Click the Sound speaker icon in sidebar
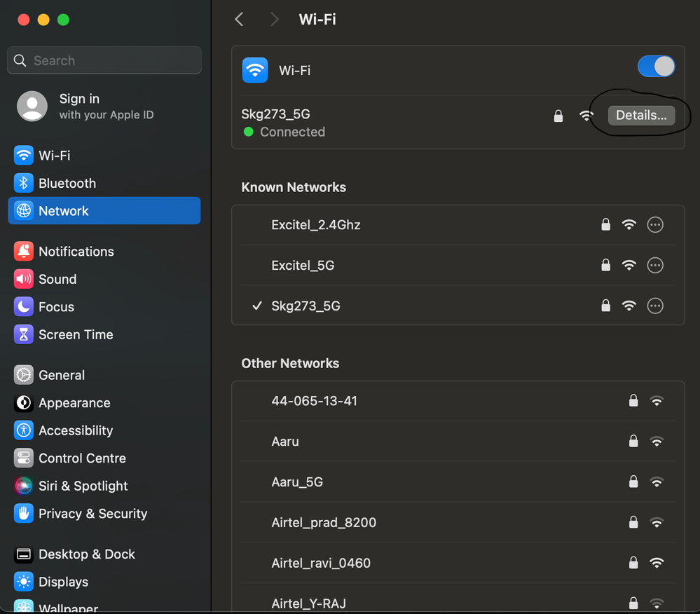The height and width of the screenshot is (614, 700). point(24,279)
